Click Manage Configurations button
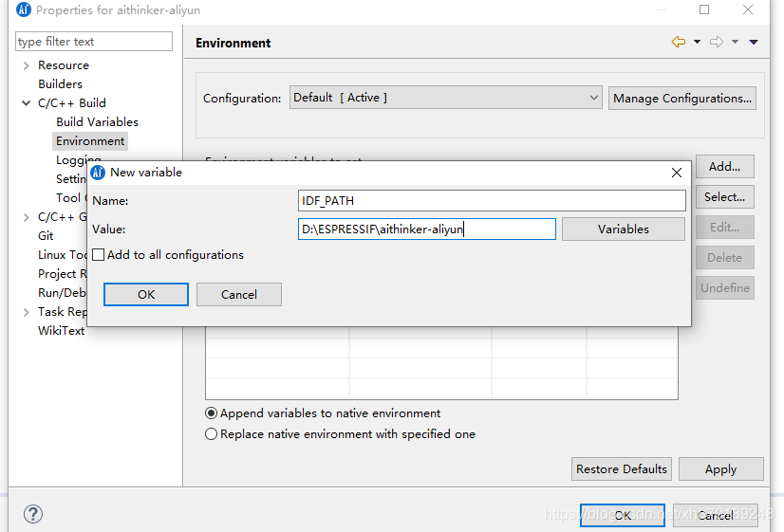The height and width of the screenshot is (532, 784). coord(682,98)
